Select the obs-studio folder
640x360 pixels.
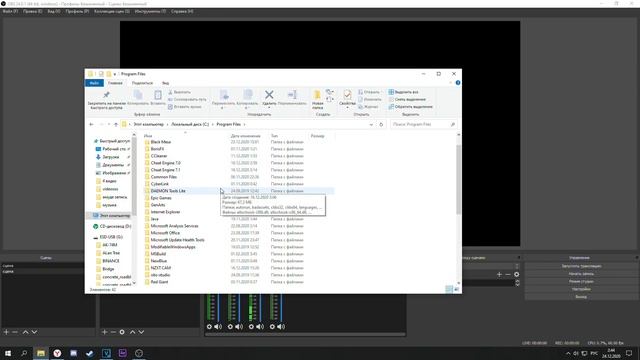[x=160, y=275]
